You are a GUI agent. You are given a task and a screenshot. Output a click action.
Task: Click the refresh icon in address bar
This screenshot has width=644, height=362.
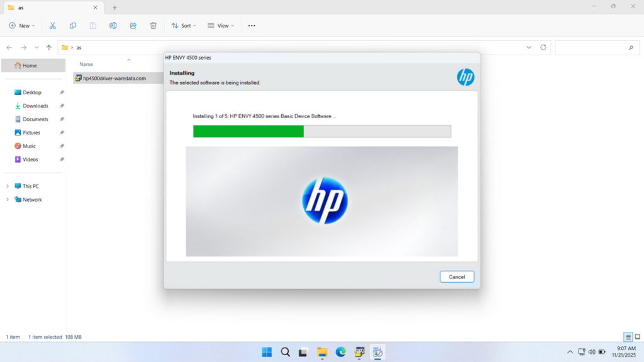[x=543, y=47]
